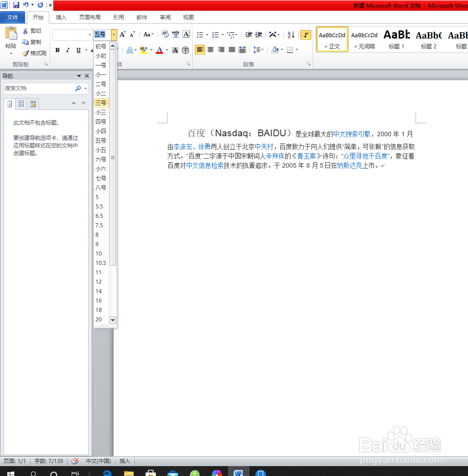Screen dimensions: 468x476
Task: Switch to the 引用 (References) tab
Action: coord(119,17)
